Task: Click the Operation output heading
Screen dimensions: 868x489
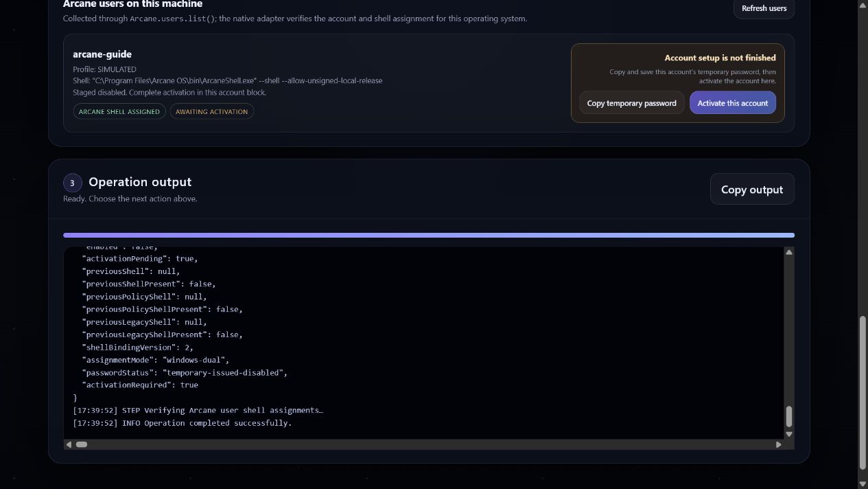Action: [x=140, y=182]
